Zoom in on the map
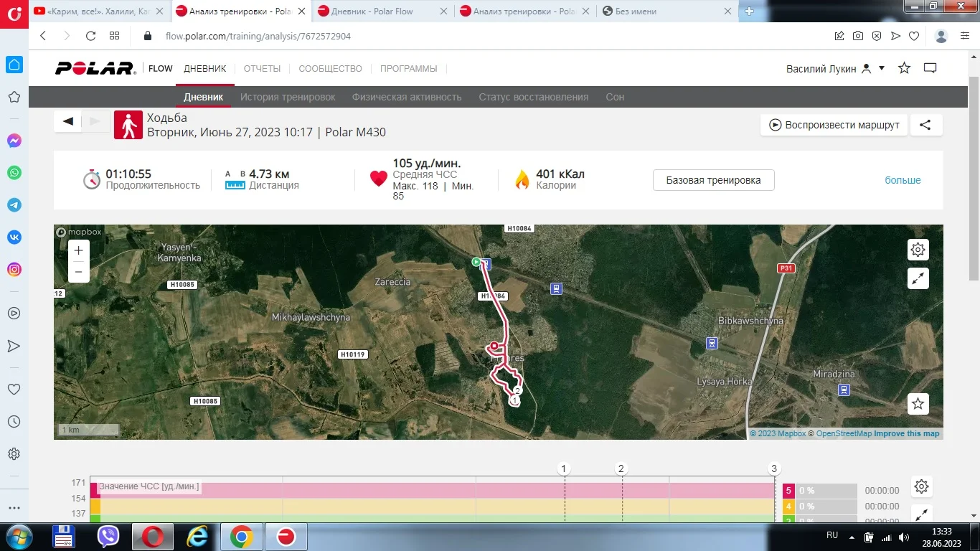980x551 pixels. (x=79, y=250)
